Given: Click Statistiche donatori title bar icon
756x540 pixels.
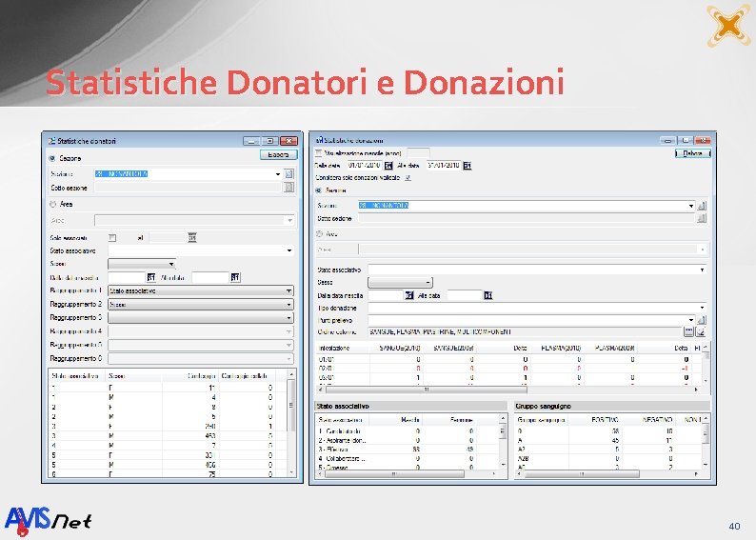Looking at the screenshot, I should point(51,141).
